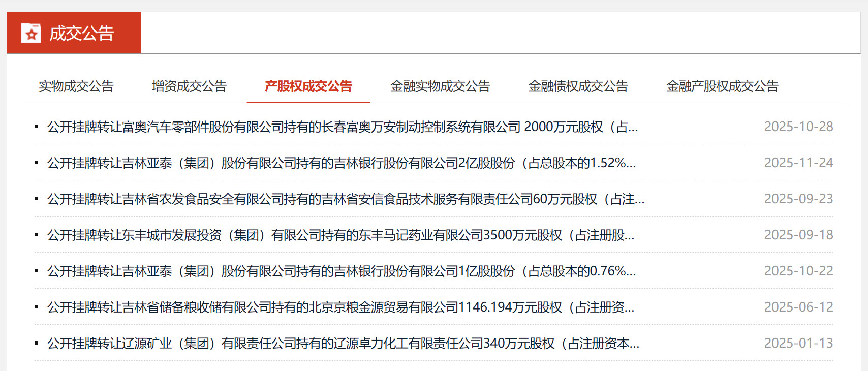Open the 北京京粮金源贸易 1146.194万元股权 announcement
Viewport: 868px width, 371px height.
click(x=340, y=307)
